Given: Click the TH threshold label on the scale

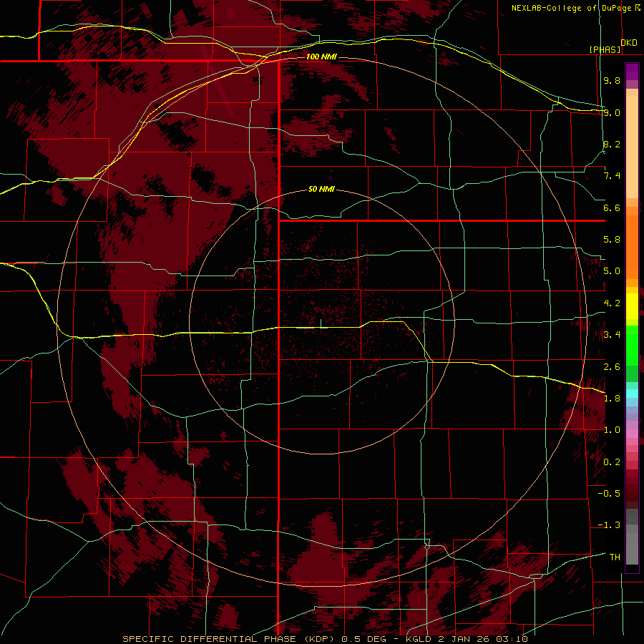Looking at the screenshot, I should 615,557.
